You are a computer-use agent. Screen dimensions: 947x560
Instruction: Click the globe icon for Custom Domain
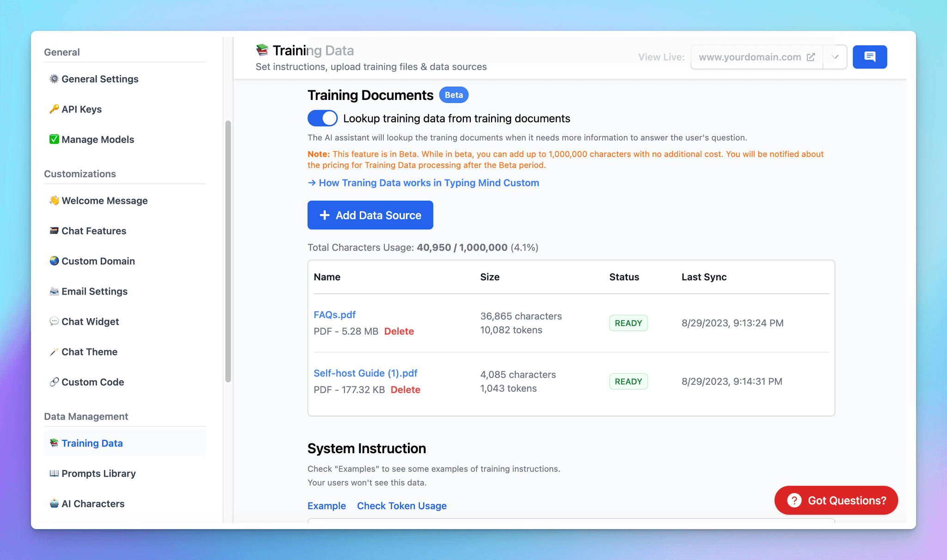coord(54,261)
